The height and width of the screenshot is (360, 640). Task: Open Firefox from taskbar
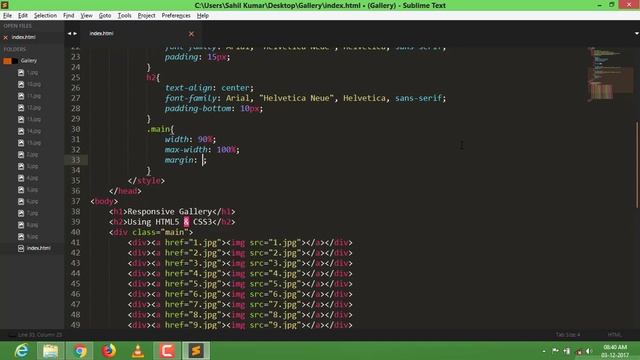pos(109,351)
